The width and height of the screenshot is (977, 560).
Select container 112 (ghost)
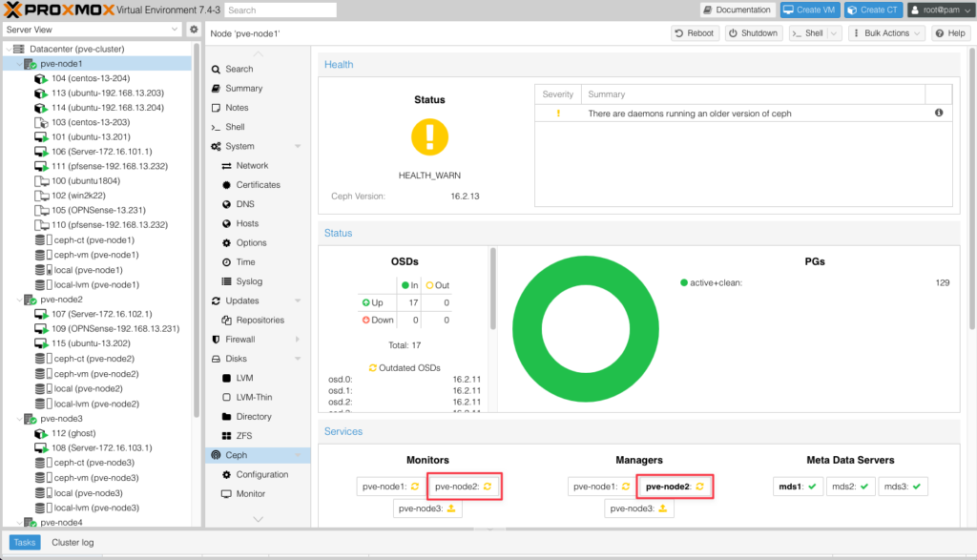point(73,433)
